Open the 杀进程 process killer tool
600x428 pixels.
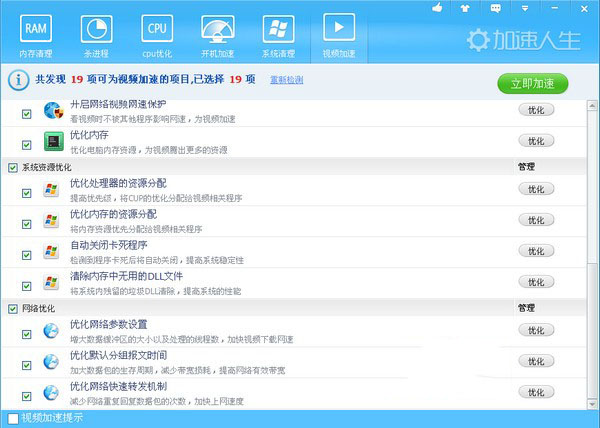click(x=96, y=36)
